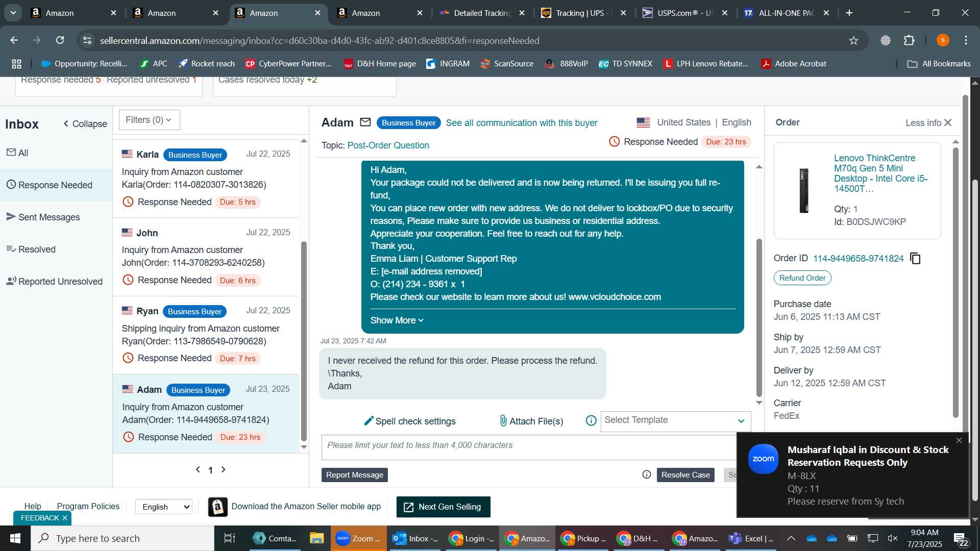Click the Refund Order button
This screenshot has height=551, width=980.
pyautogui.click(x=802, y=278)
